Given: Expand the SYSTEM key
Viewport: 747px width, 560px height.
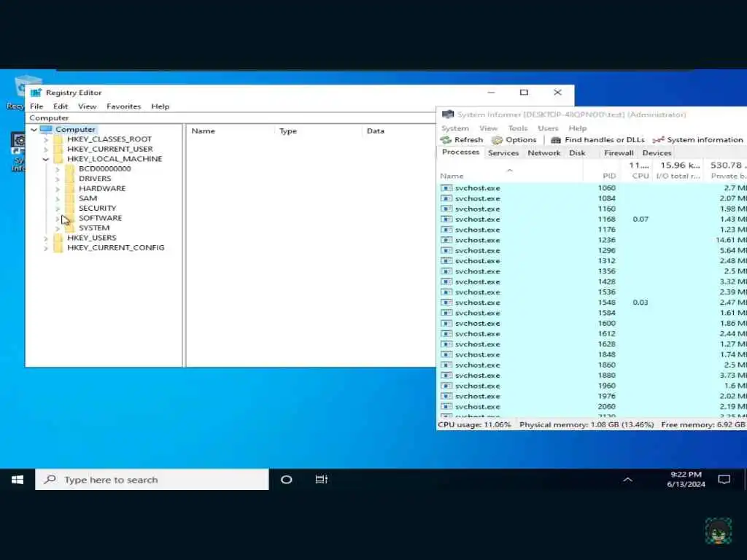Looking at the screenshot, I should click(x=57, y=228).
